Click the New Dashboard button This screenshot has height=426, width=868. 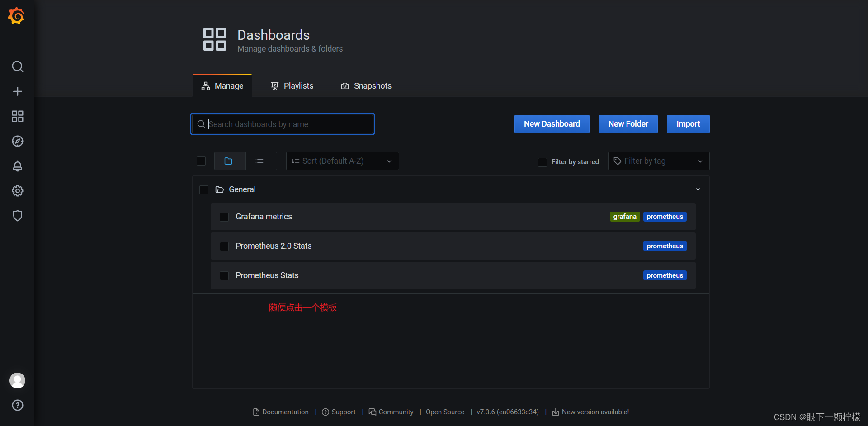(552, 124)
